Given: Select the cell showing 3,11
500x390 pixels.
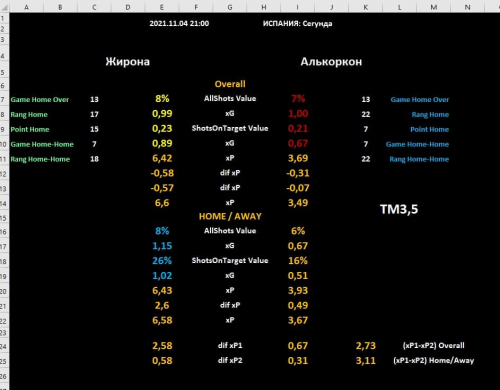Looking at the screenshot, I should [x=366, y=361].
